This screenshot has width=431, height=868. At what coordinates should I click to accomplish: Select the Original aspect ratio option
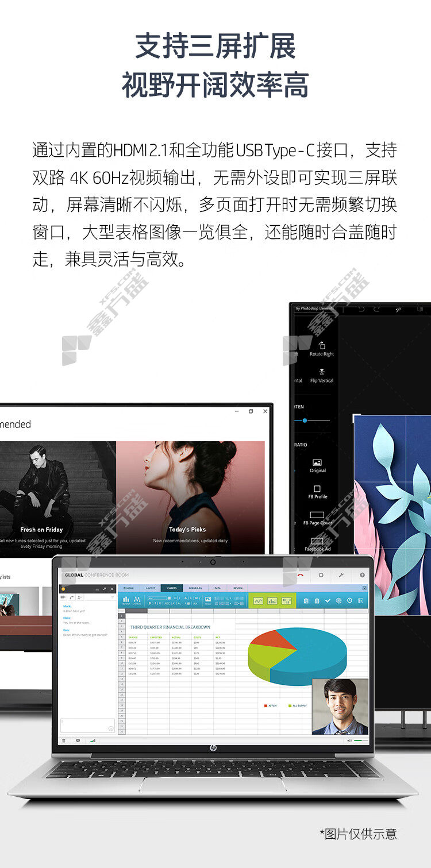(x=317, y=462)
